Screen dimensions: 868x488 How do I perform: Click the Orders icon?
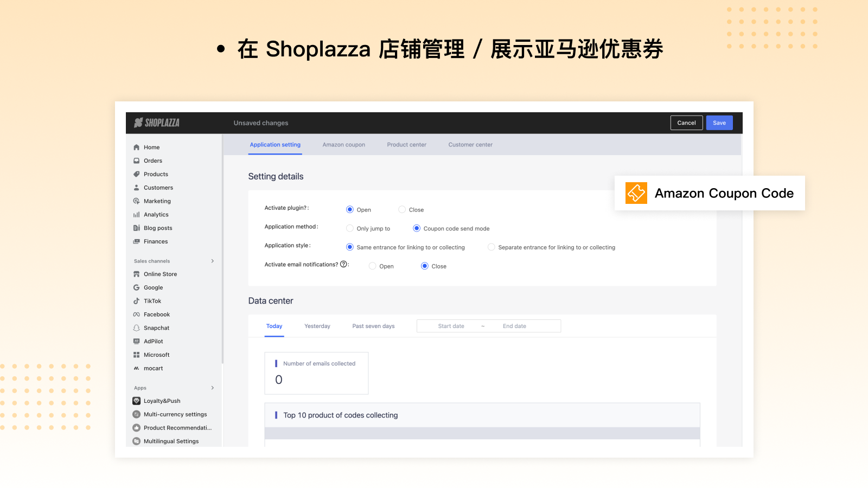click(137, 161)
